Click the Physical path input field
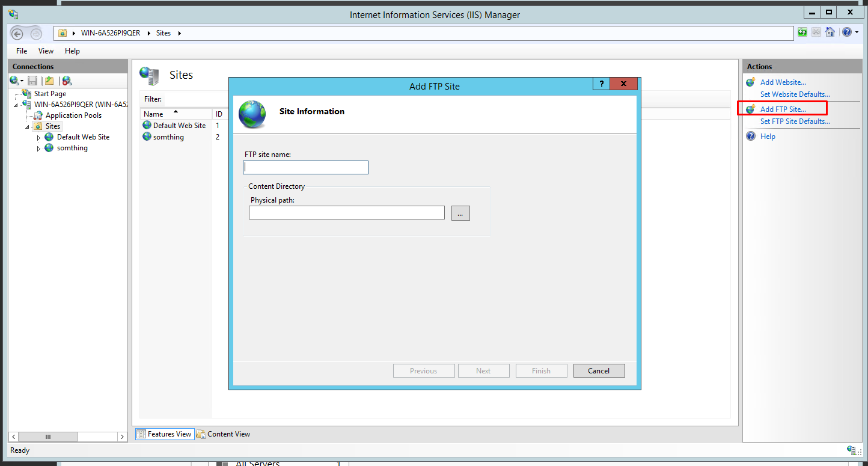Viewport: 868px width, 466px height. click(347, 212)
